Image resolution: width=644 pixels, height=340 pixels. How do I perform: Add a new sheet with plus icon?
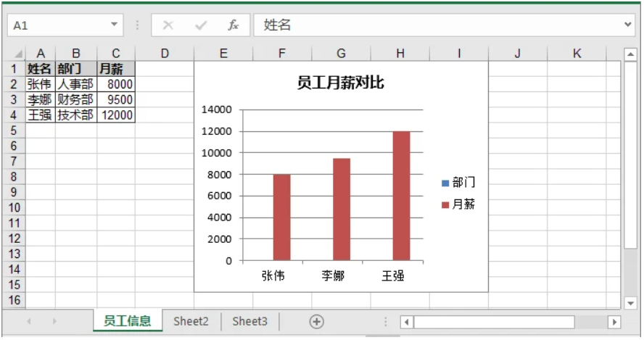pos(316,322)
